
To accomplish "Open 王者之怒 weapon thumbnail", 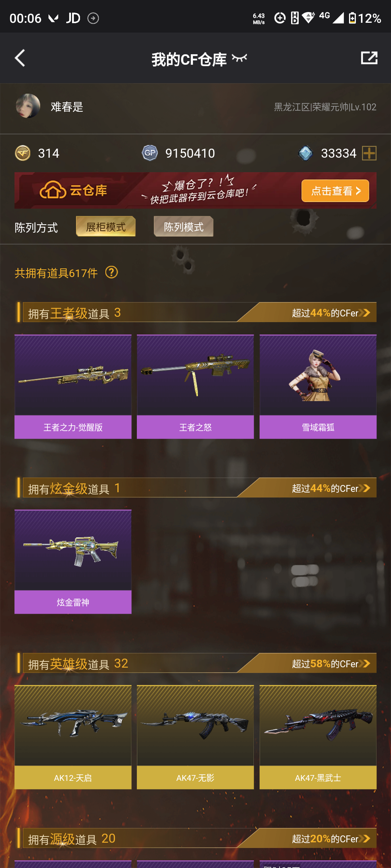I will click(195, 387).
